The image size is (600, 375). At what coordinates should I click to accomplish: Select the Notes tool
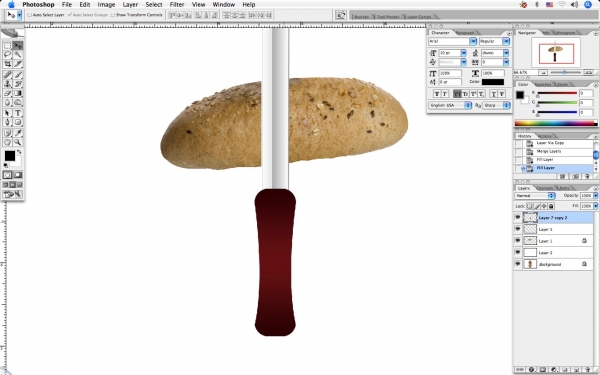tap(7, 133)
